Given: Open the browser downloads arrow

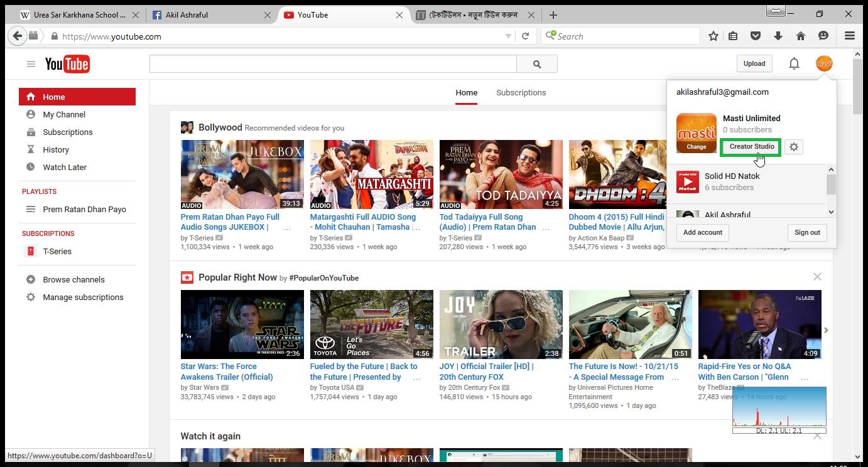Looking at the screenshot, I should tap(778, 36).
